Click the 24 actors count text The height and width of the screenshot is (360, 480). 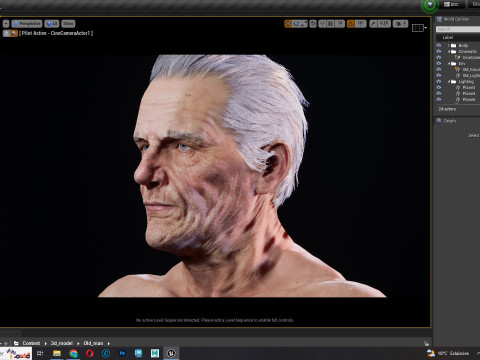click(447, 109)
